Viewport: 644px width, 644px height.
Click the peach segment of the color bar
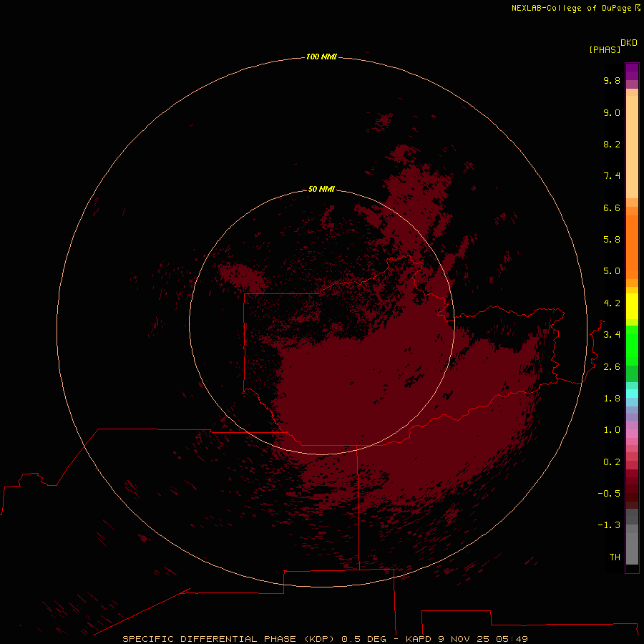tap(632, 147)
